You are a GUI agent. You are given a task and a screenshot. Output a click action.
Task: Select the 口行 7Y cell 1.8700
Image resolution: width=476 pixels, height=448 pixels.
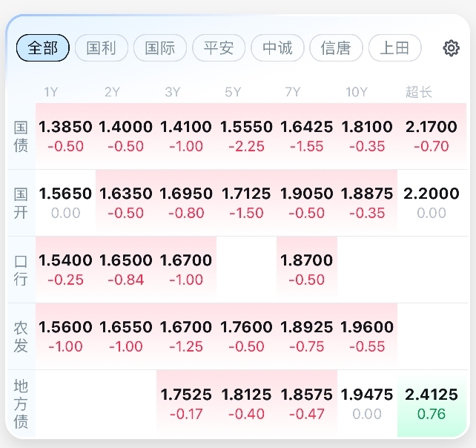(306, 269)
